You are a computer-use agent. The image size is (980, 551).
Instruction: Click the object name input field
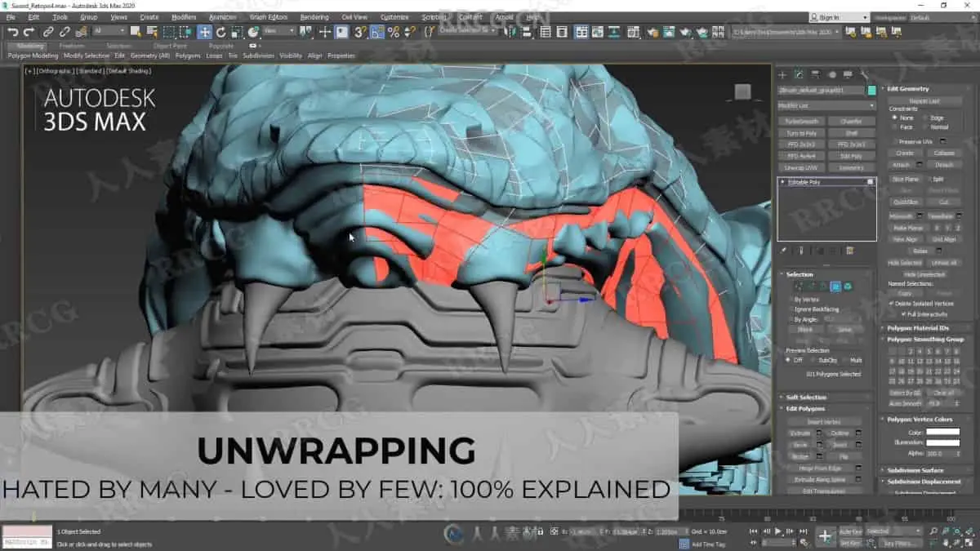(x=822, y=91)
